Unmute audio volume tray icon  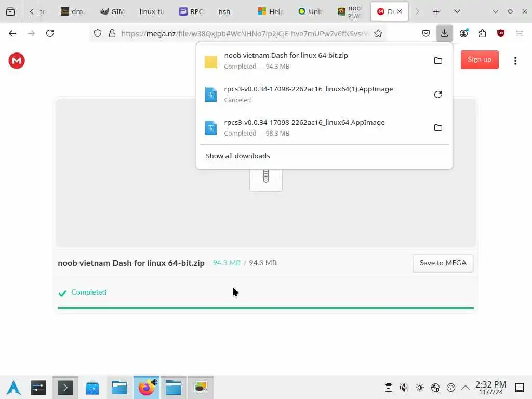404,388
